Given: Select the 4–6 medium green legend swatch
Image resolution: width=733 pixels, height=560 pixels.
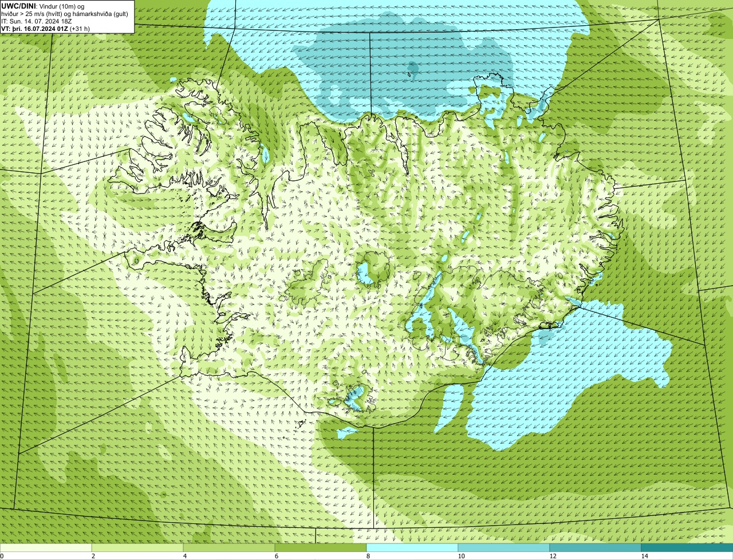Looking at the screenshot, I should click(229, 547).
